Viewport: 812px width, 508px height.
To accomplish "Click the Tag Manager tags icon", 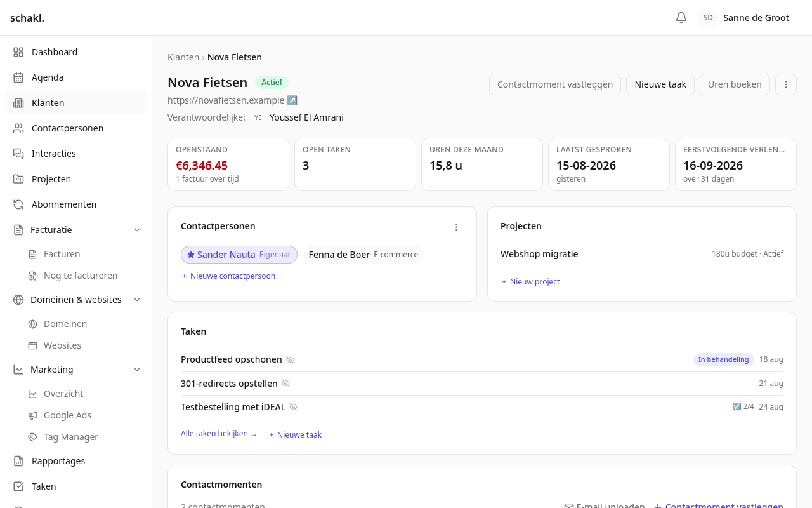I will [32, 437].
